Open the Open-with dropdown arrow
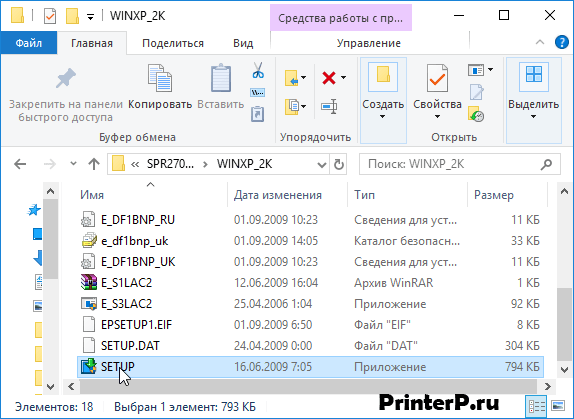This screenshot has height=419, width=574. [491, 70]
